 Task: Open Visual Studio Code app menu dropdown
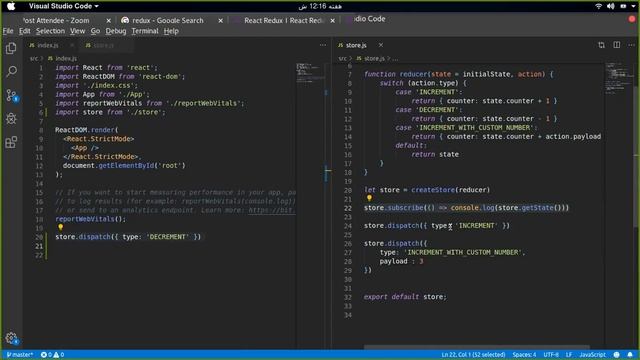(x=63, y=6)
